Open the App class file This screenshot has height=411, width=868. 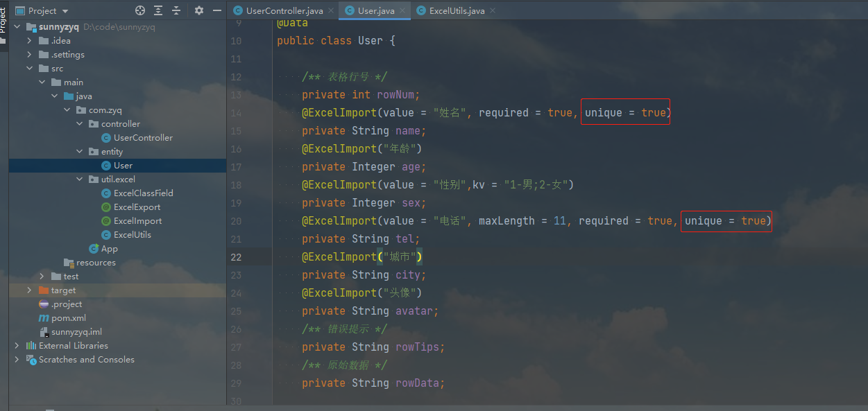click(x=109, y=249)
